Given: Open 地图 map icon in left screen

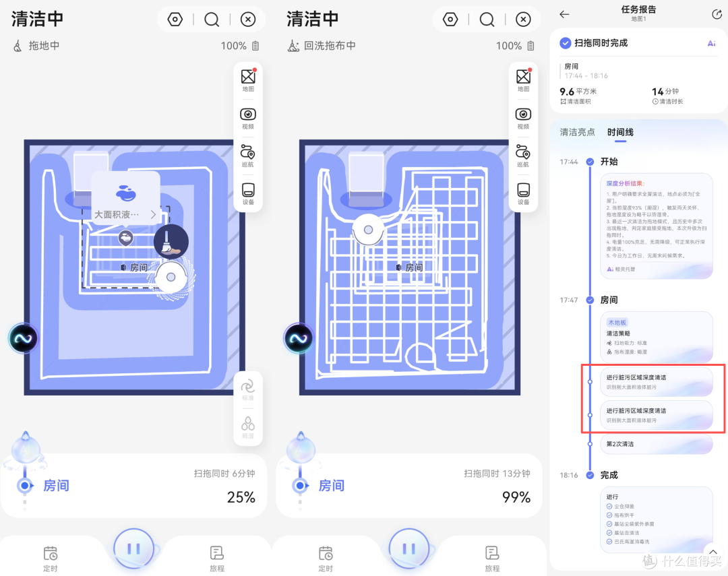Looking at the screenshot, I should click(x=248, y=80).
